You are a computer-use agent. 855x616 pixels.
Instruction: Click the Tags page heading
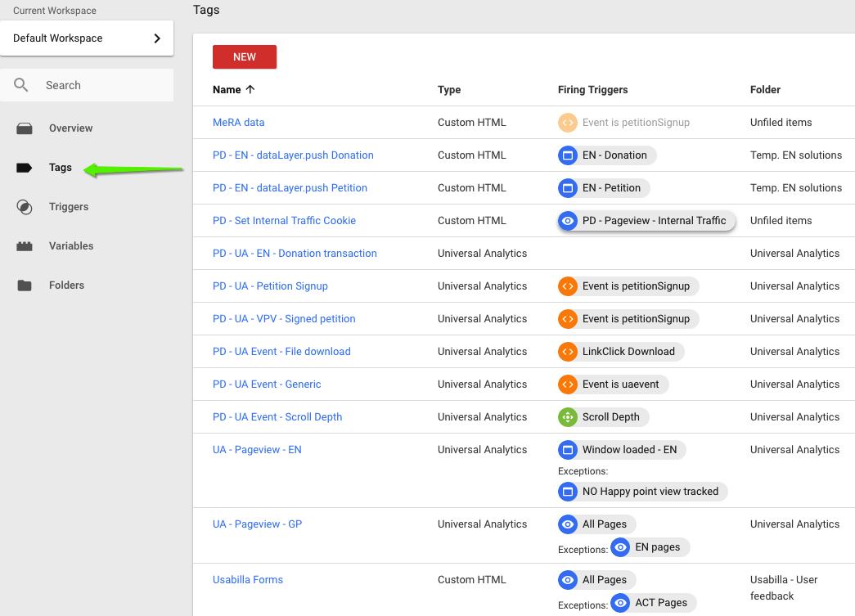206,10
